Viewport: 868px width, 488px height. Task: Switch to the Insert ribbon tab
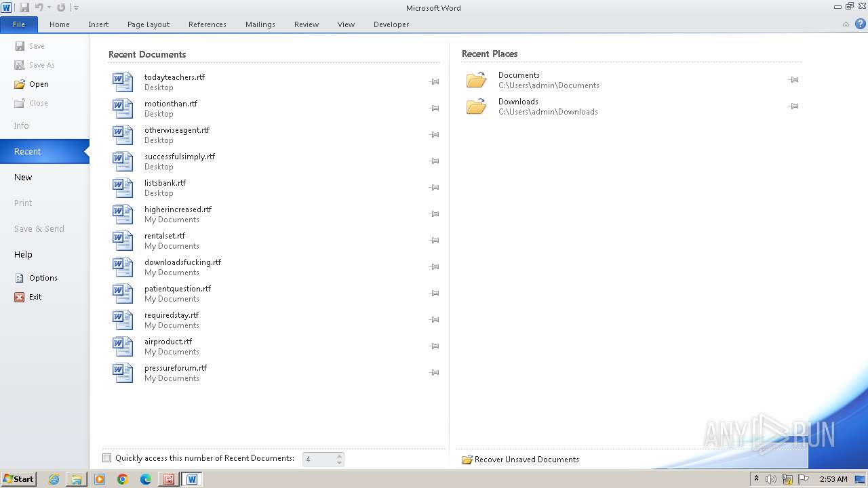click(x=98, y=24)
